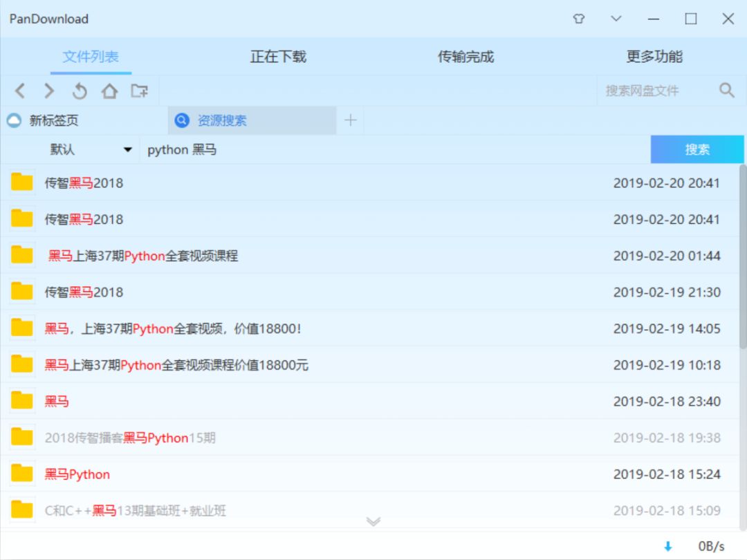Click the search icon on 资源搜索 tab
The image size is (747, 560).
(182, 120)
